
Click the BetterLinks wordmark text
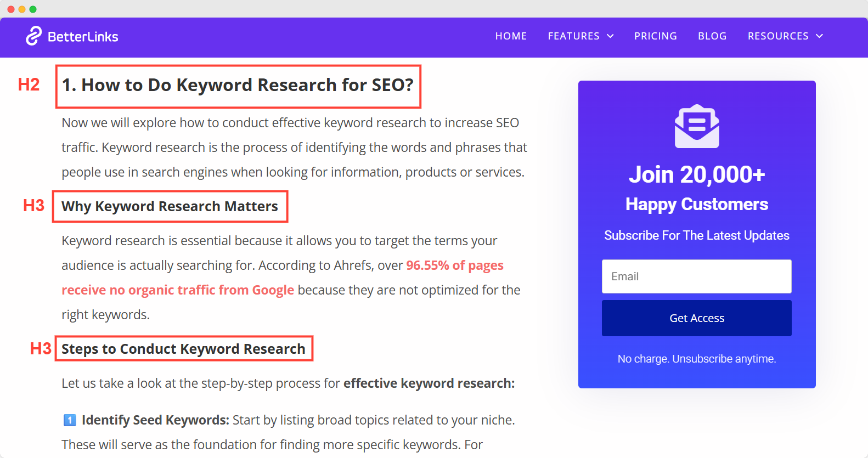(83, 37)
